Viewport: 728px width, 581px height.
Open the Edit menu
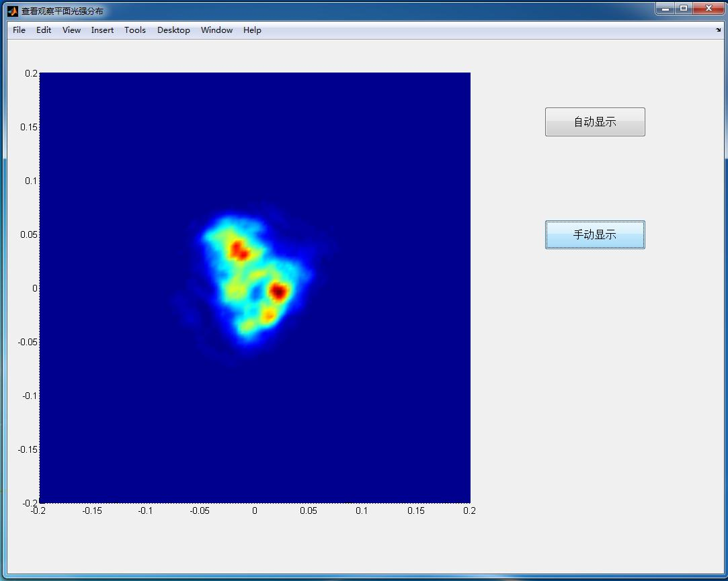tap(44, 30)
